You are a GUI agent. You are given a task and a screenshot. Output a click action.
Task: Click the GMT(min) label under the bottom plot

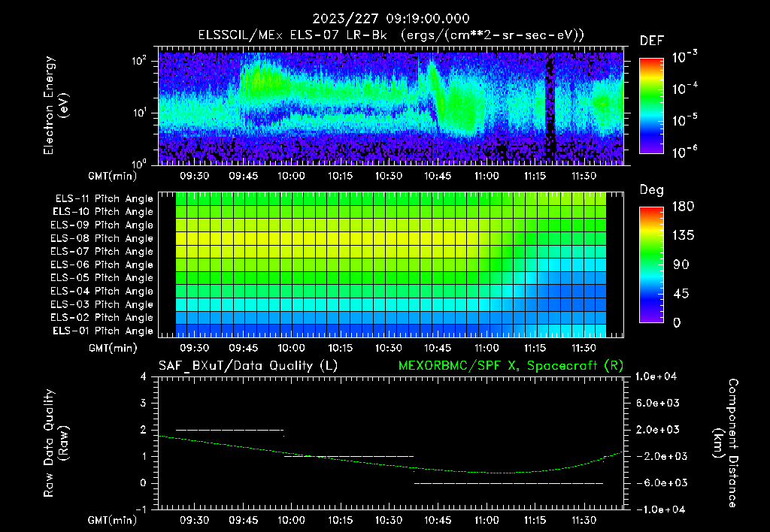113,520
